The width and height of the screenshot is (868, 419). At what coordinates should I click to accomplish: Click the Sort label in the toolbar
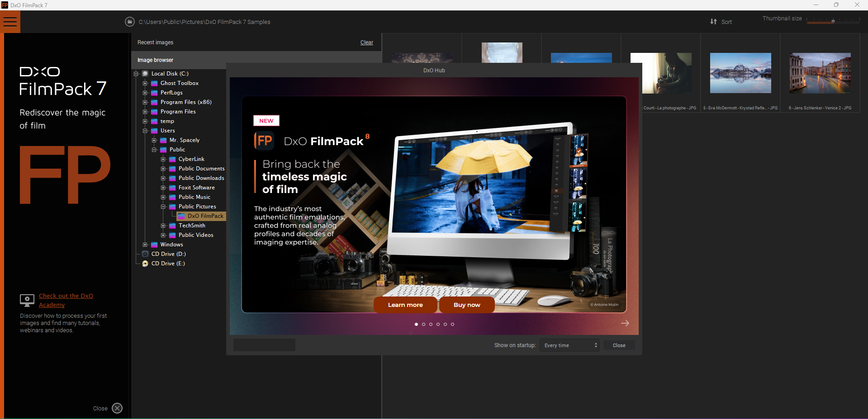[726, 22]
